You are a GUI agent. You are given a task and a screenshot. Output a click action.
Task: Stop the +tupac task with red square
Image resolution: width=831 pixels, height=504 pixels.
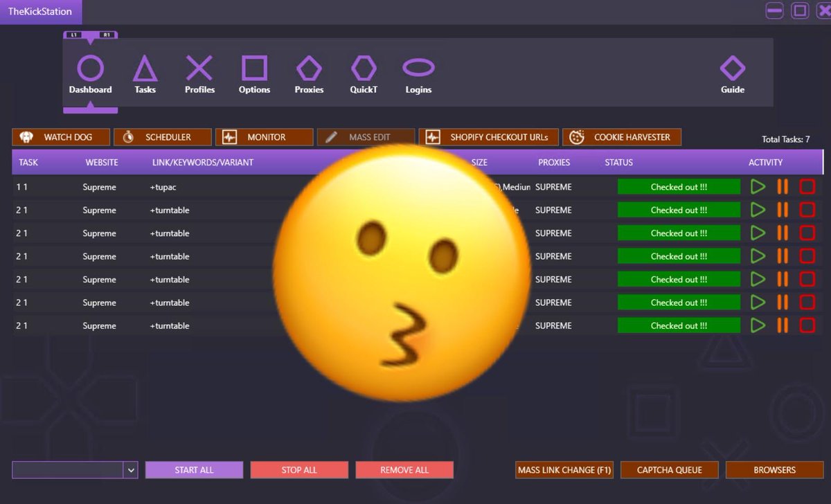tap(807, 187)
